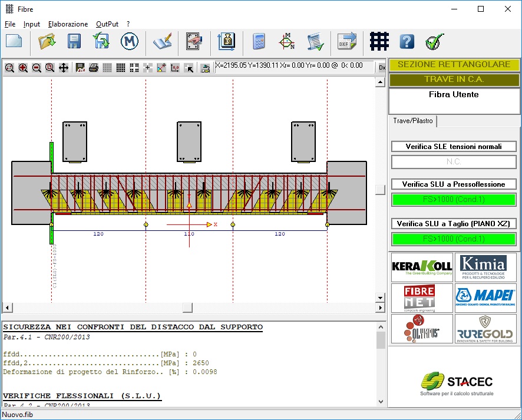Image resolution: width=522 pixels, height=420 pixels.
Task: Save the file with floppy disk icon
Action: tap(74, 41)
